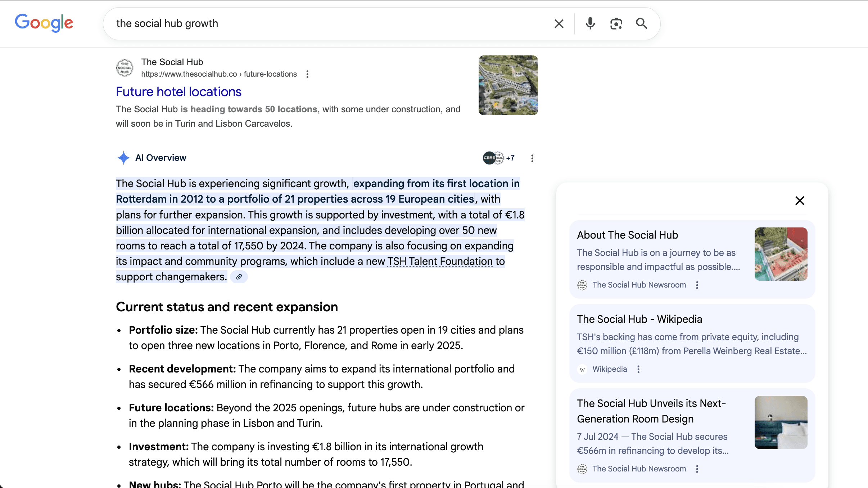Click 'Current status and recent expansion' heading
Screen dimensions: 868x488
click(x=227, y=307)
